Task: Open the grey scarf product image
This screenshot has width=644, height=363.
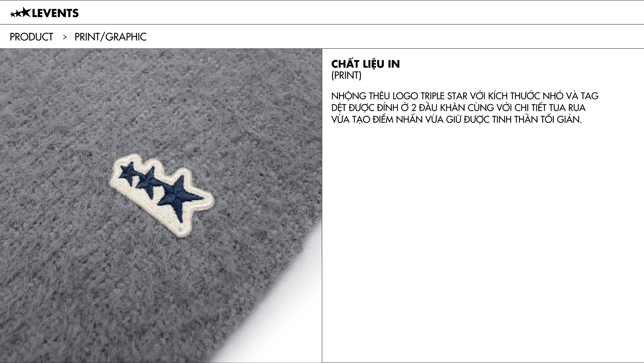Action: pos(161,206)
